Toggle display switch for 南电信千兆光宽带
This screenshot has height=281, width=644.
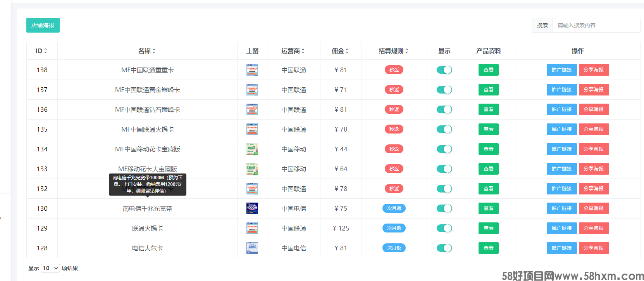(x=444, y=208)
